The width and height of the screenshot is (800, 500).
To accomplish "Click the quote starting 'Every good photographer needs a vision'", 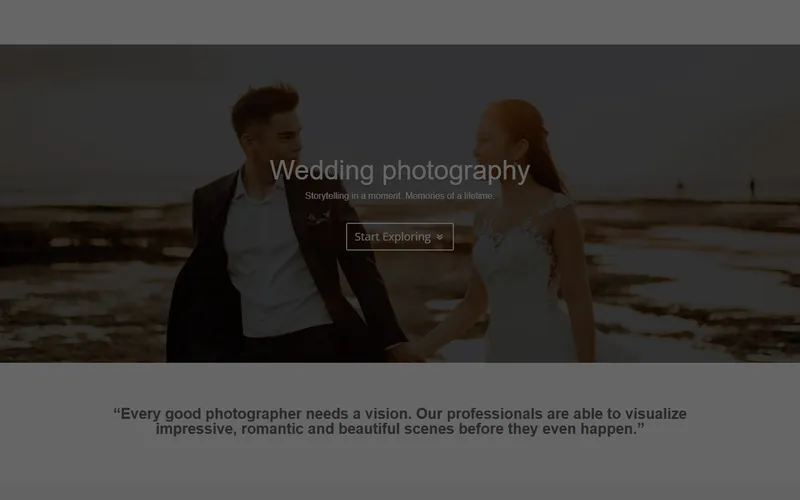I will (400, 421).
